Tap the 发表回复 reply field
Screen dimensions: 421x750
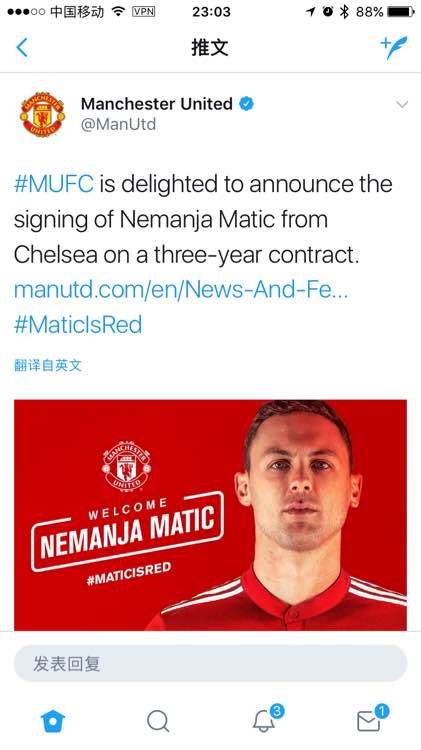210,663
